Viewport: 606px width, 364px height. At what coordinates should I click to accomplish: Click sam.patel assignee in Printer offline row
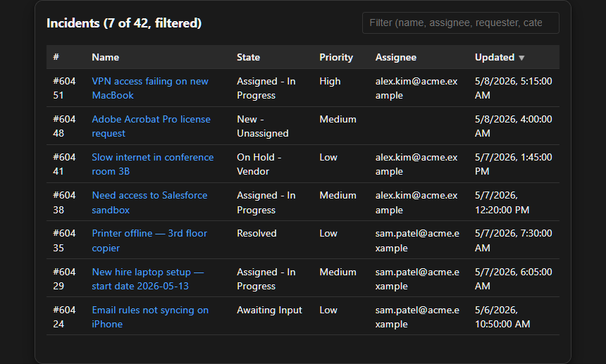(x=417, y=241)
